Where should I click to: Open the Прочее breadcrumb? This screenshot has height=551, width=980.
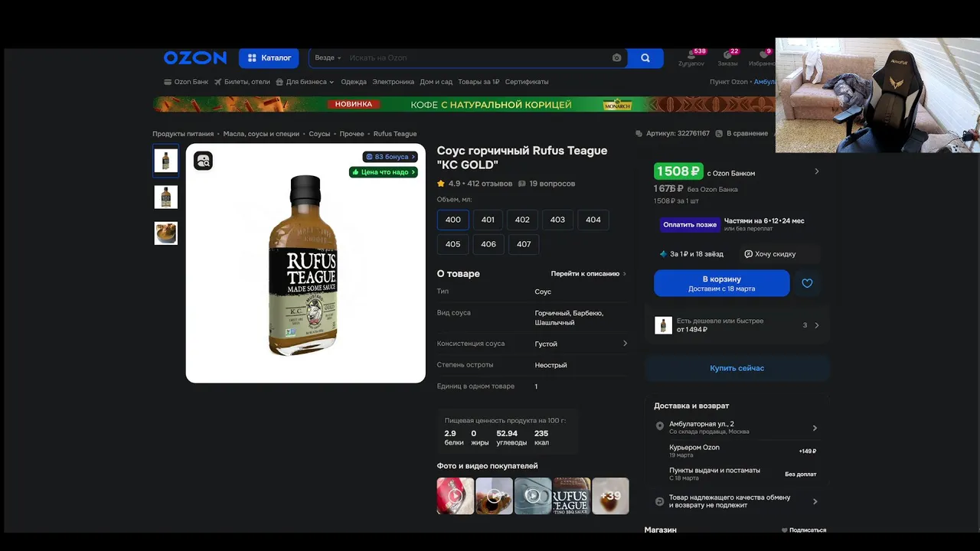[x=351, y=134]
